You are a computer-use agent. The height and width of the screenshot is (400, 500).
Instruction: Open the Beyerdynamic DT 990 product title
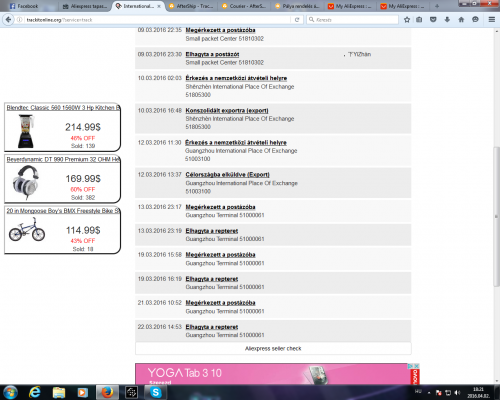pos(63,159)
